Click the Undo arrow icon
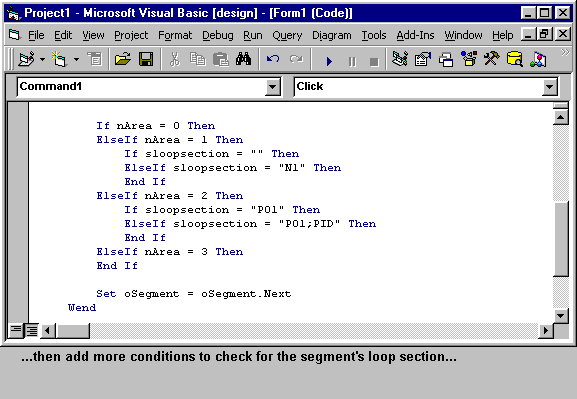 pyautogui.click(x=273, y=59)
